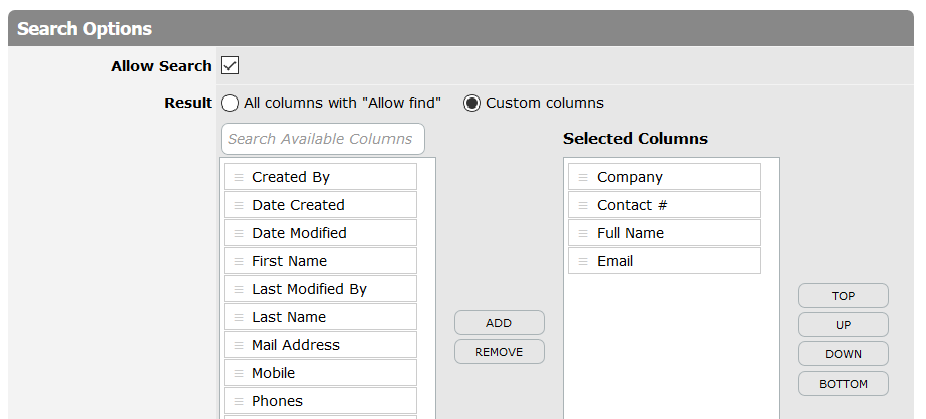Click the DOWN button
The height and width of the screenshot is (419, 926).
pos(843,353)
